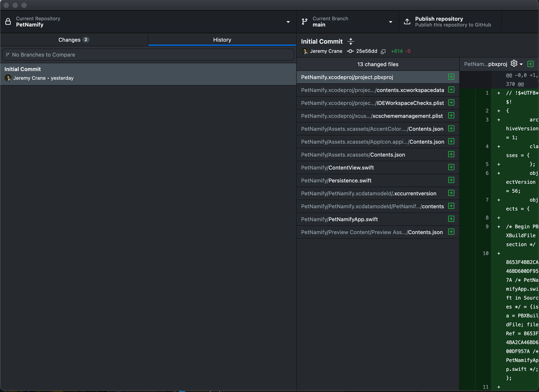Open the Current Repository dropdown
Viewport: 539px width, 392px height.
coord(288,22)
